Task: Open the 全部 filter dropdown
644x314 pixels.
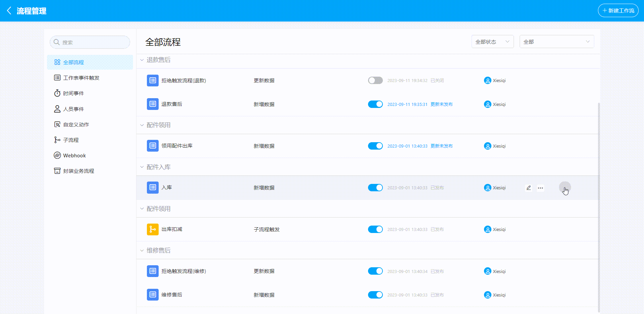Action: click(557, 42)
